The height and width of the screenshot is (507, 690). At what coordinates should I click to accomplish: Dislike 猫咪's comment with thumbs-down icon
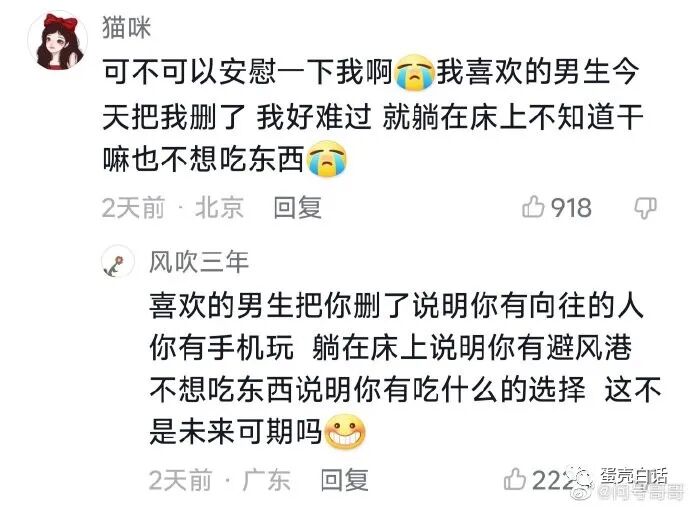pyautogui.click(x=646, y=208)
